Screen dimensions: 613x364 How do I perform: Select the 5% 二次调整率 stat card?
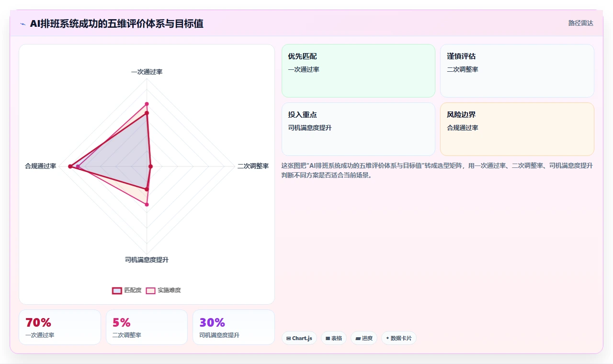(147, 327)
